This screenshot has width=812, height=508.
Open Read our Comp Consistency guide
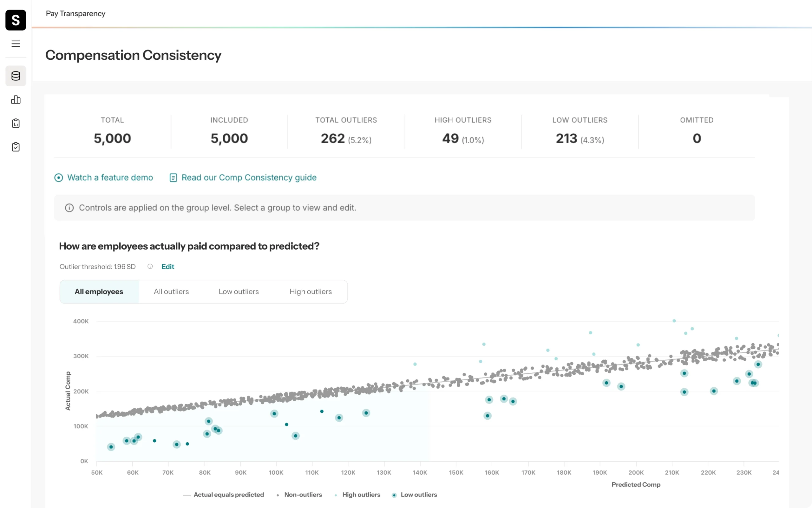pos(249,177)
